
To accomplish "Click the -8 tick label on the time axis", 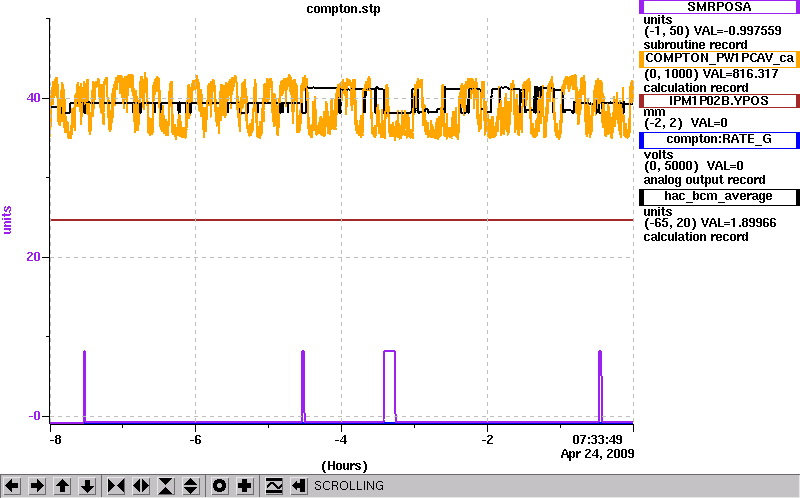I will pos(55,439).
